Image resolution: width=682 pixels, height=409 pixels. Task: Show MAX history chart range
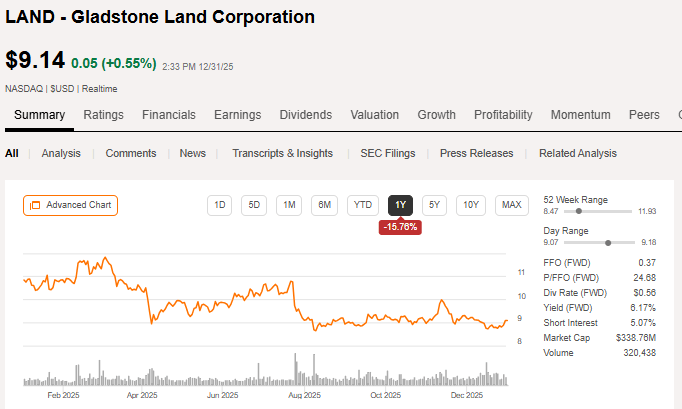pyautogui.click(x=511, y=205)
